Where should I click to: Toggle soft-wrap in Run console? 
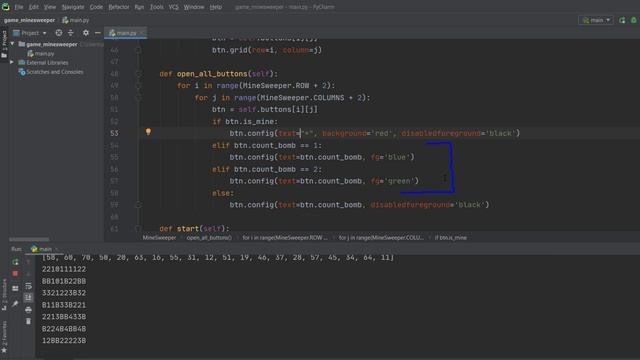pos(28,286)
